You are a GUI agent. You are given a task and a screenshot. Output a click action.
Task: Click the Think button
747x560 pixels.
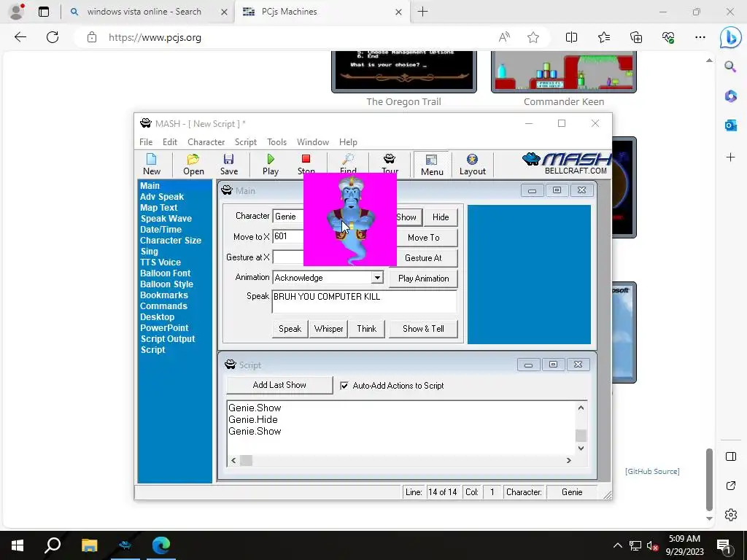point(366,329)
